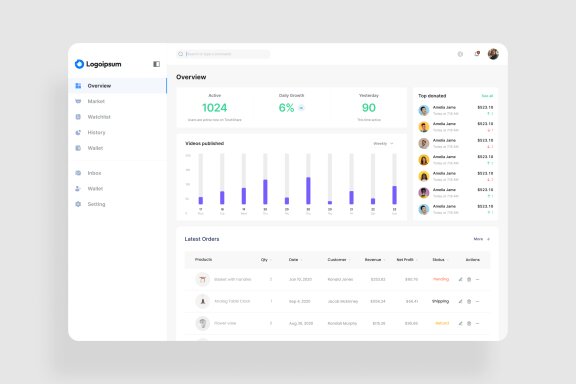Sort orders by Qty column

point(266,259)
